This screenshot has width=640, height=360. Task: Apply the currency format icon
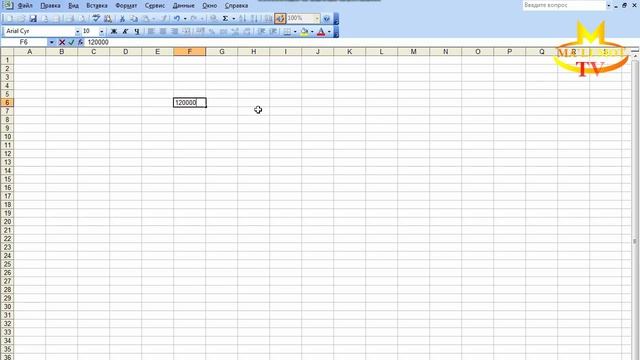[x=200, y=31]
